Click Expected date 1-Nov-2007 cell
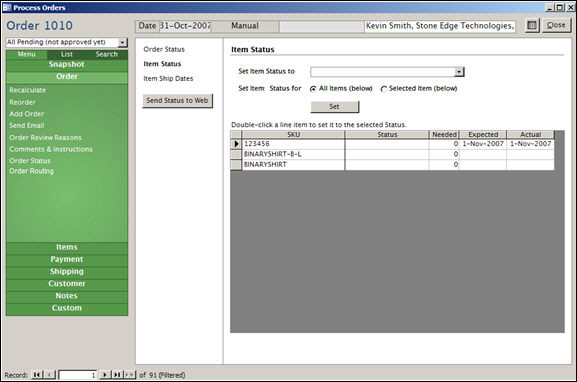 coord(483,144)
